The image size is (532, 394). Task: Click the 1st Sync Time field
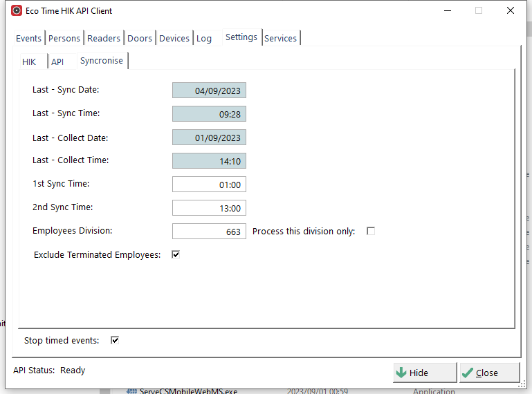(209, 185)
